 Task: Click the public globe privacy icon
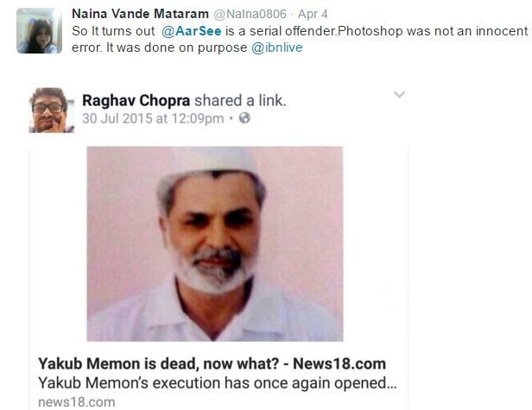(x=244, y=118)
